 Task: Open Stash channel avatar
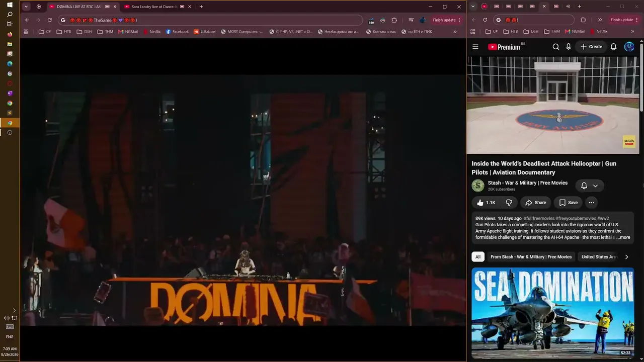(x=478, y=186)
